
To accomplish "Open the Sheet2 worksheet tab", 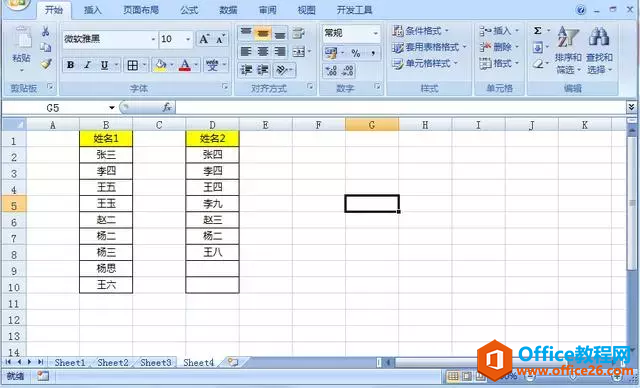I will [113, 362].
